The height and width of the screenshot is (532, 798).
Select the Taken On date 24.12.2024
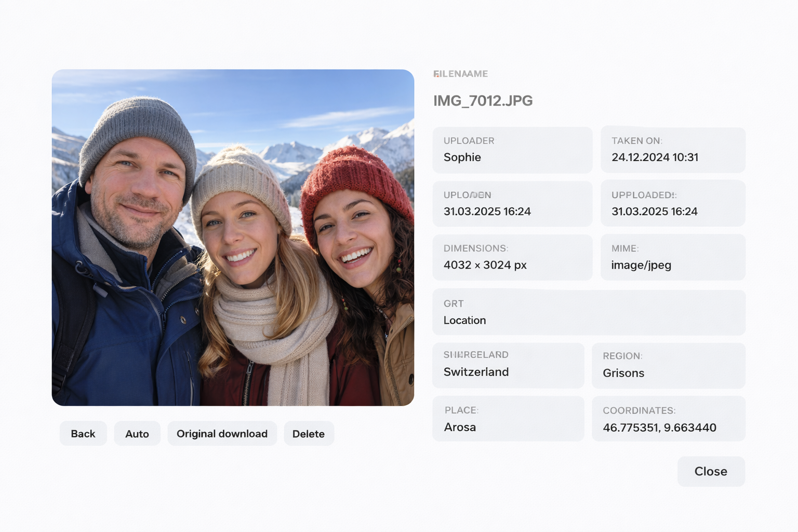tap(655, 157)
